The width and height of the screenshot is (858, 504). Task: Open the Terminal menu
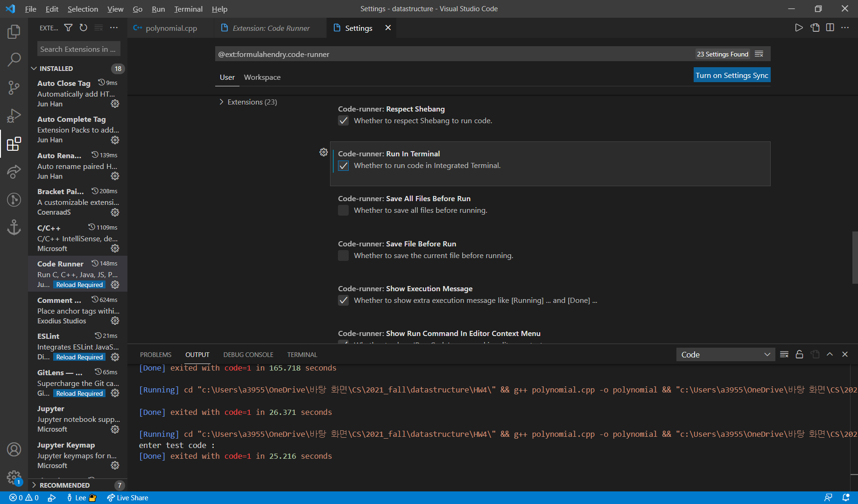click(x=188, y=9)
